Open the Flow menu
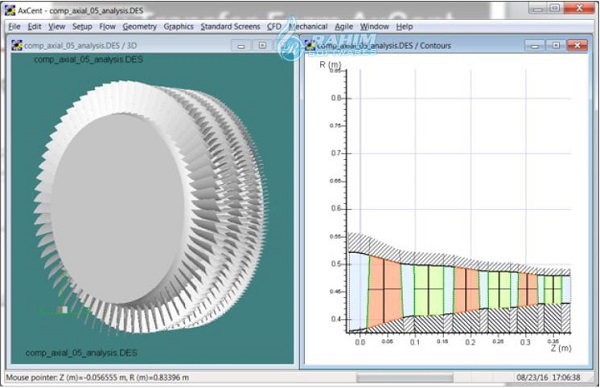The width and height of the screenshot is (600, 388). coord(107,26)
